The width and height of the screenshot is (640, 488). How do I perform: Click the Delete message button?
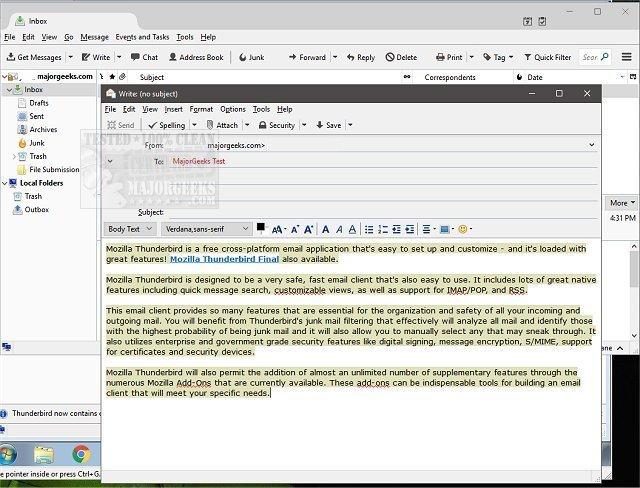(x=401, y=58)
